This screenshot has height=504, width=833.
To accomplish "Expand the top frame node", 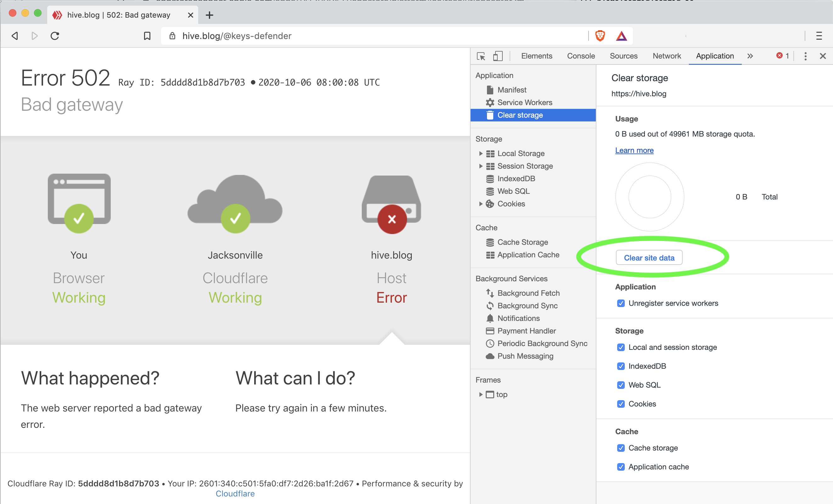I will pos(480,395).
